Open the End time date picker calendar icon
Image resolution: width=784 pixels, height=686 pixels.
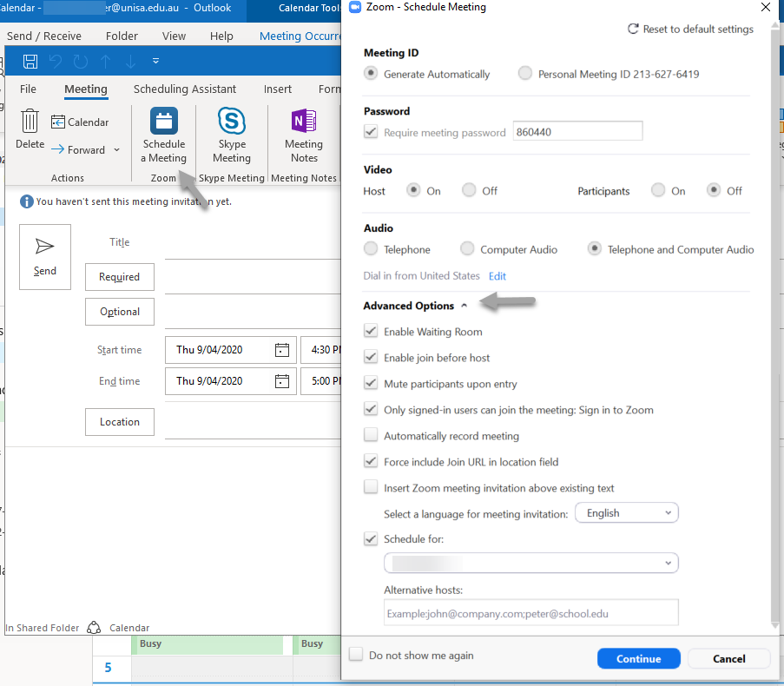[282, 381]
